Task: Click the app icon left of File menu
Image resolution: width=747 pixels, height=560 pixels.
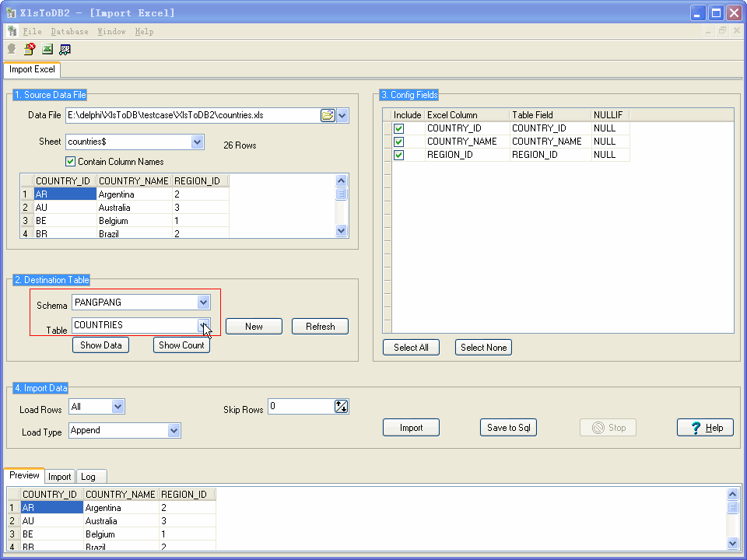Action: tap(12, 31)
